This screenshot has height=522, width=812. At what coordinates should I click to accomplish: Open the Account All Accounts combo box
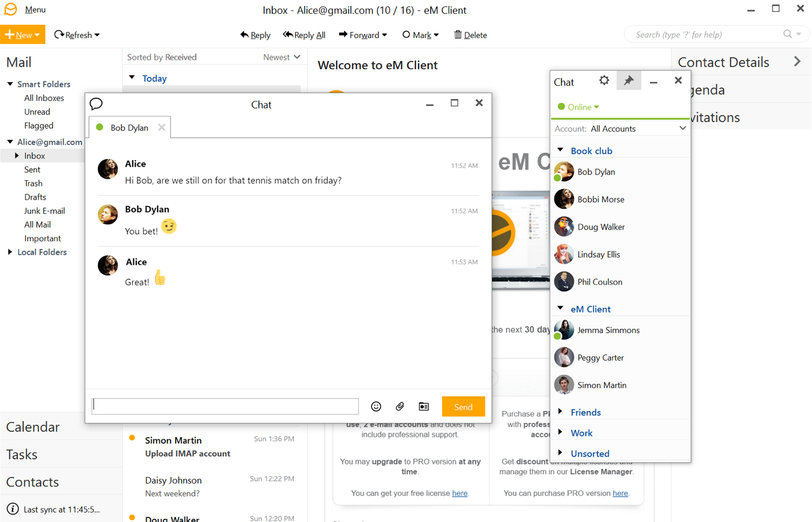click(x=621, y=129)
